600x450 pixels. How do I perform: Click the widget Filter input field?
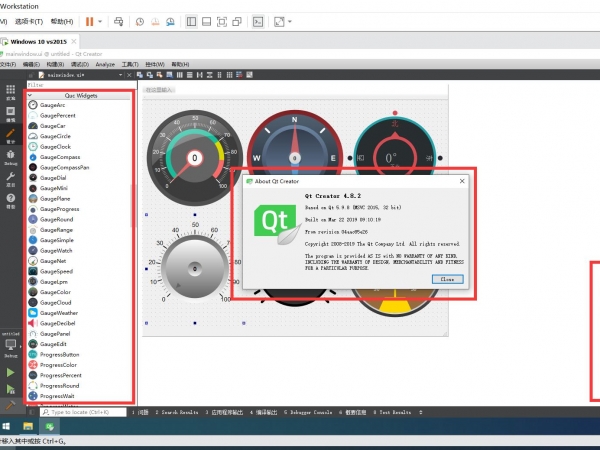click(x=78, y=85)
